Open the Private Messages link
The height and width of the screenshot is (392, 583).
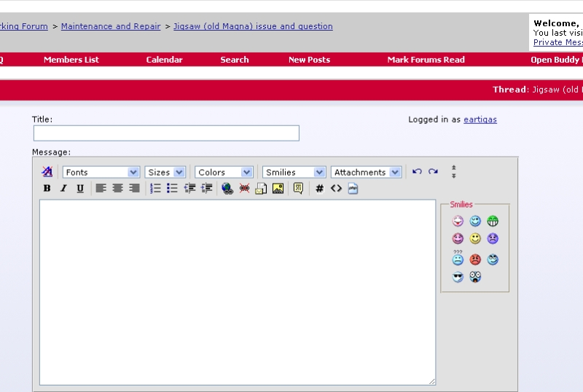(558, 42)
